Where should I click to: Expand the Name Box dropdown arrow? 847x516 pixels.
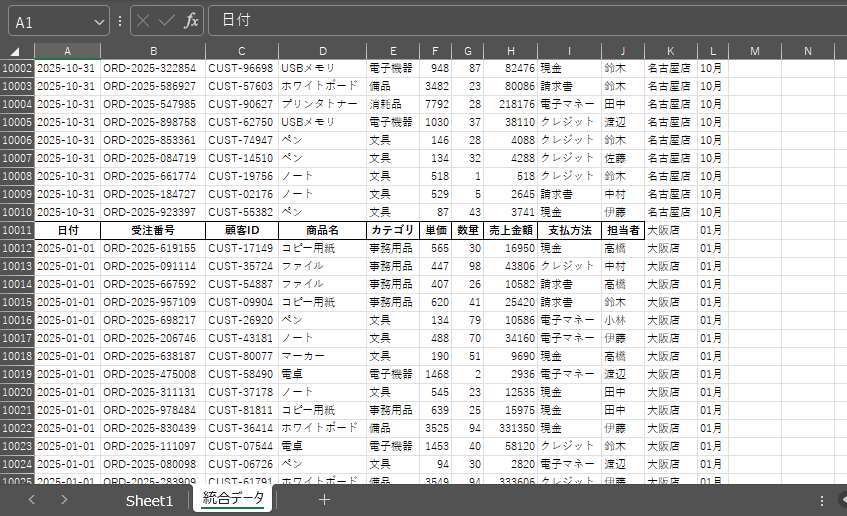point(99,21)
